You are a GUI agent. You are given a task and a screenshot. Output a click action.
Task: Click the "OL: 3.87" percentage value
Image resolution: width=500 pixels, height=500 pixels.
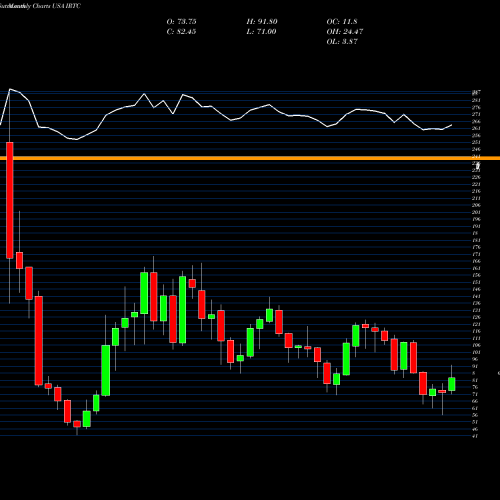click(342, 42)
